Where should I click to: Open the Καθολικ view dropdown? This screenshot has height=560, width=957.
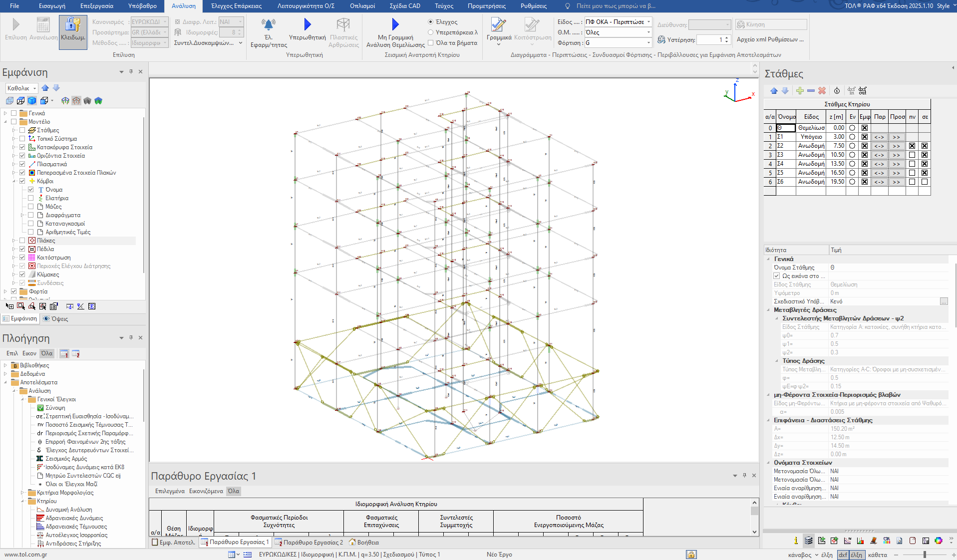click(x=21, y=88)
